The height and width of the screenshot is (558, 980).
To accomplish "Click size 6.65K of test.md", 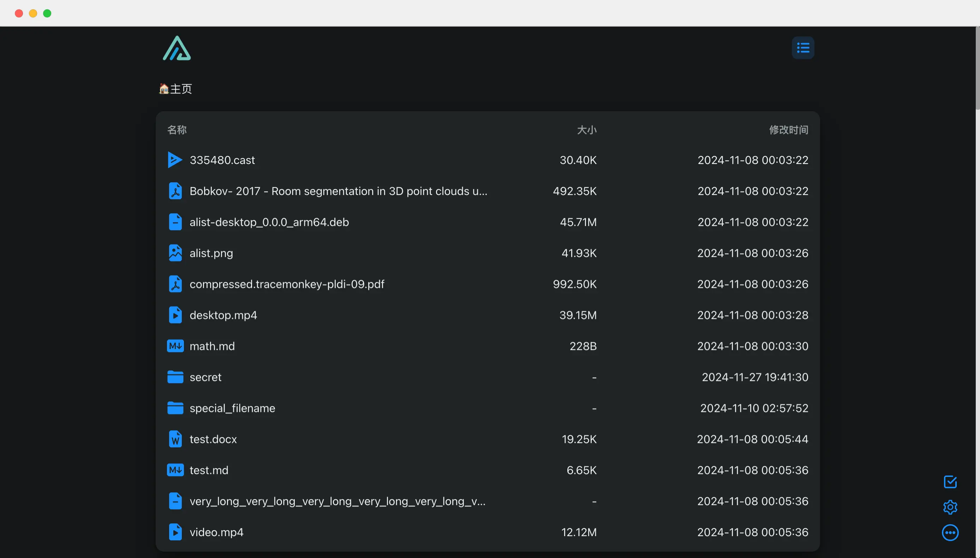I will coord(581,470).
